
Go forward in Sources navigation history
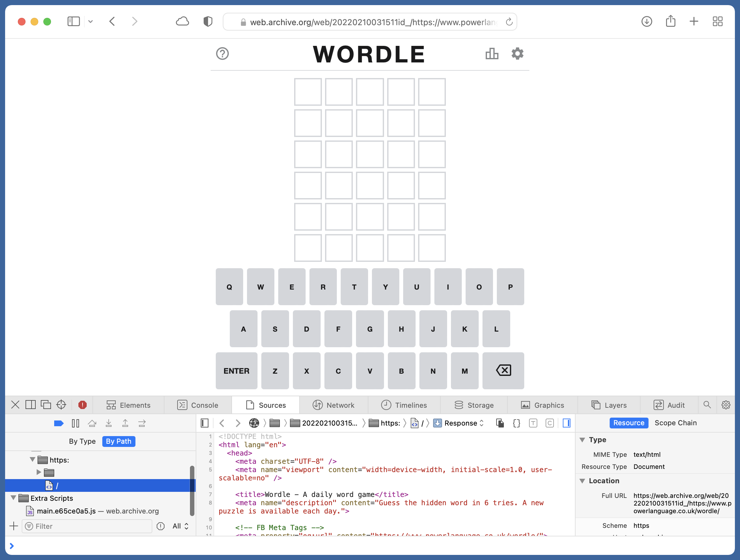(x=238, y=423)
